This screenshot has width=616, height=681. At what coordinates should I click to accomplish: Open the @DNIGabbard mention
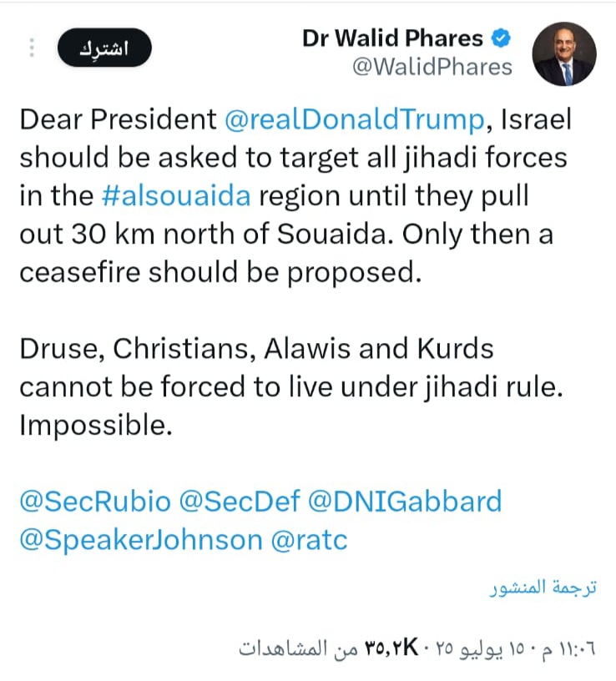[406, 502]
